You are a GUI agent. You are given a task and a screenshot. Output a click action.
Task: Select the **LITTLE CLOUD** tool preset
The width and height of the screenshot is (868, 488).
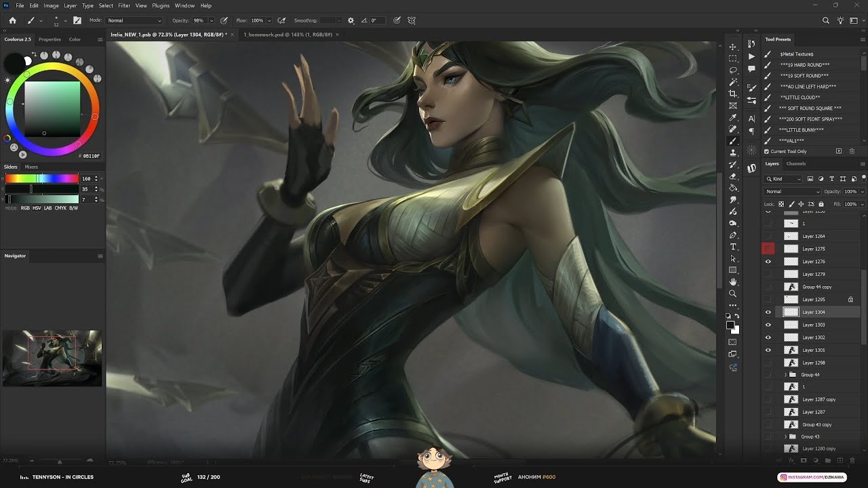tap(800, 97)
